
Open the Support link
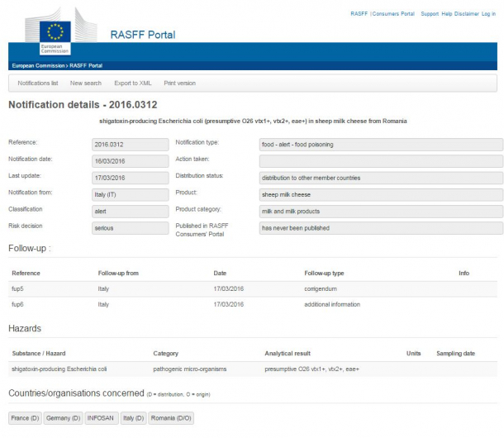pos(430,14)
